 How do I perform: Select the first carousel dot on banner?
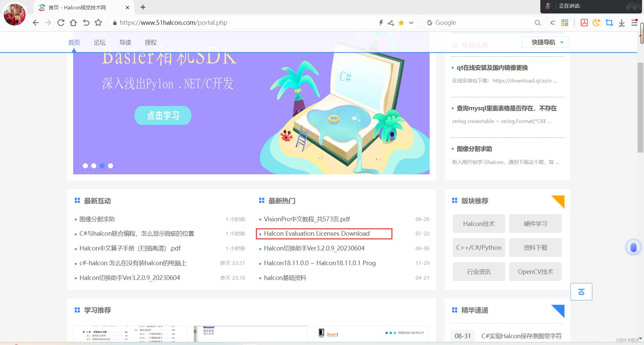85,166
